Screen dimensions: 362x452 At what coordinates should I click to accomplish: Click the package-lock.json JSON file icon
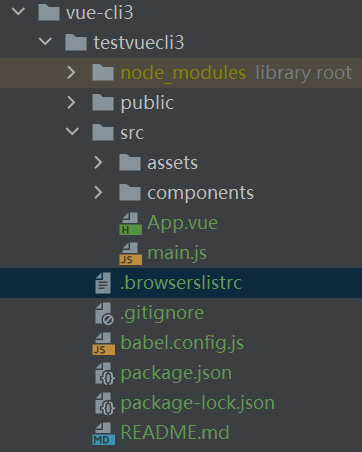(x=105, y=404)
